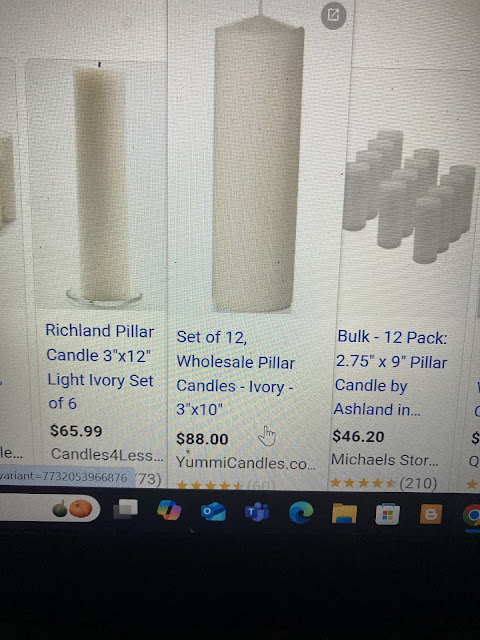The image size is (480, 640).
Task: Launch Microsoft Edge from the taskbar
Action: pyautogui.click(x=301, y=513)
